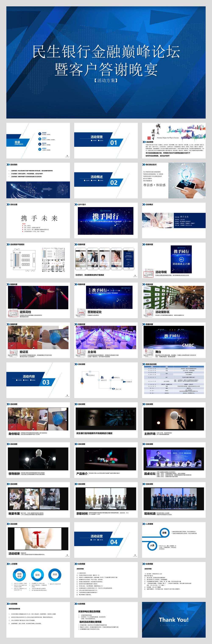
Task: Click the magnifier icon beside 签到验证
Action: pos(87,374)
